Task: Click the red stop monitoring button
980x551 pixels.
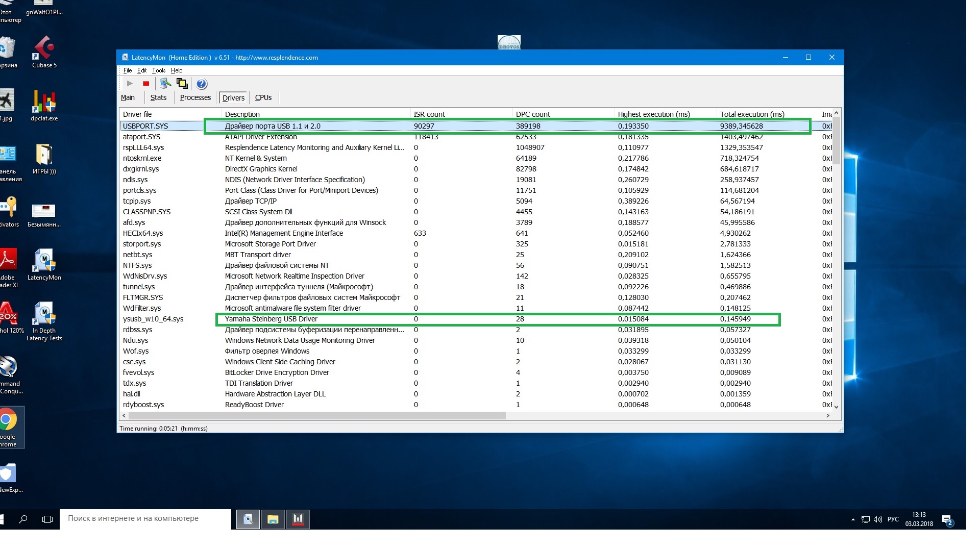Action: pyautogui.click(x=146, y=84)
